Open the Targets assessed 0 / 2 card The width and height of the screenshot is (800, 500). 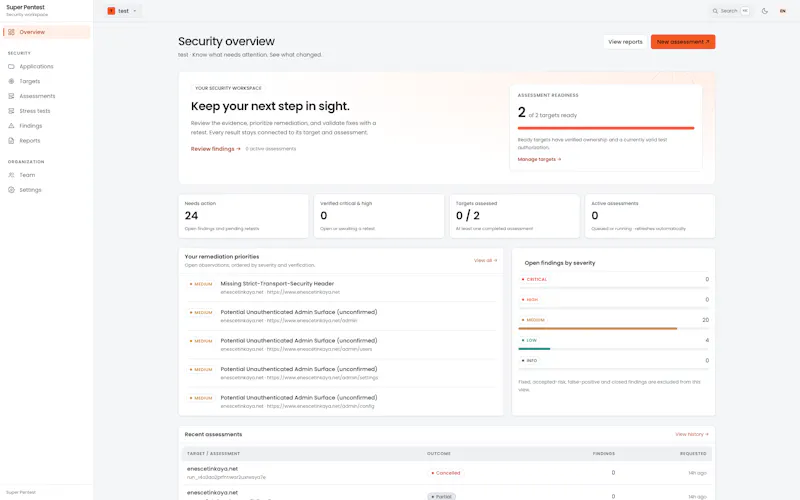click(x=514, y=216)
